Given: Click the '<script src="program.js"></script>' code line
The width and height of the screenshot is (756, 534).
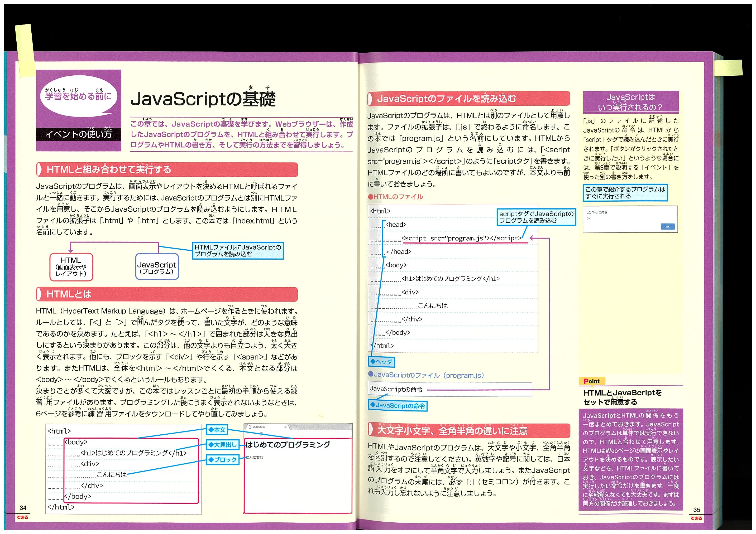Looking at the screenshot, I should point(462,238).
